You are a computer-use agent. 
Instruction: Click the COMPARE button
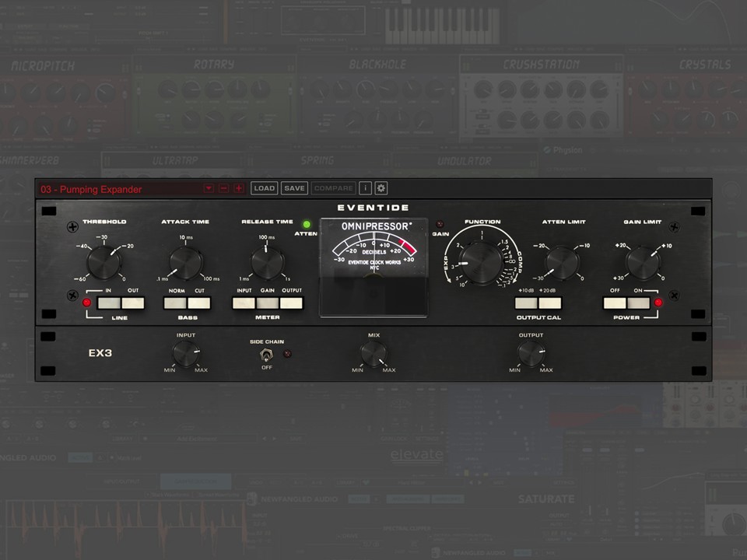334,188
